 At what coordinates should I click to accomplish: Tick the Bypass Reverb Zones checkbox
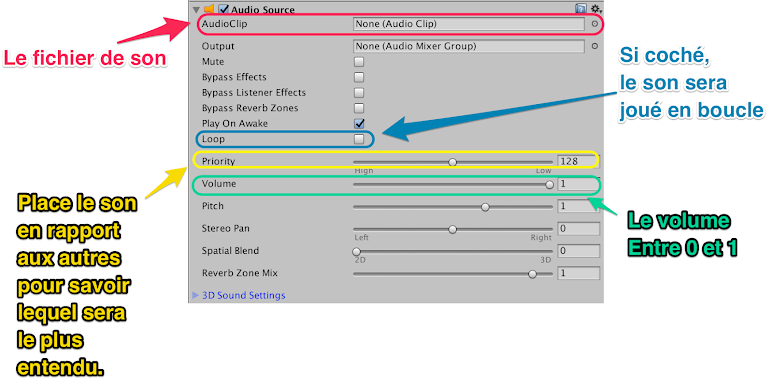click(359, 108)
